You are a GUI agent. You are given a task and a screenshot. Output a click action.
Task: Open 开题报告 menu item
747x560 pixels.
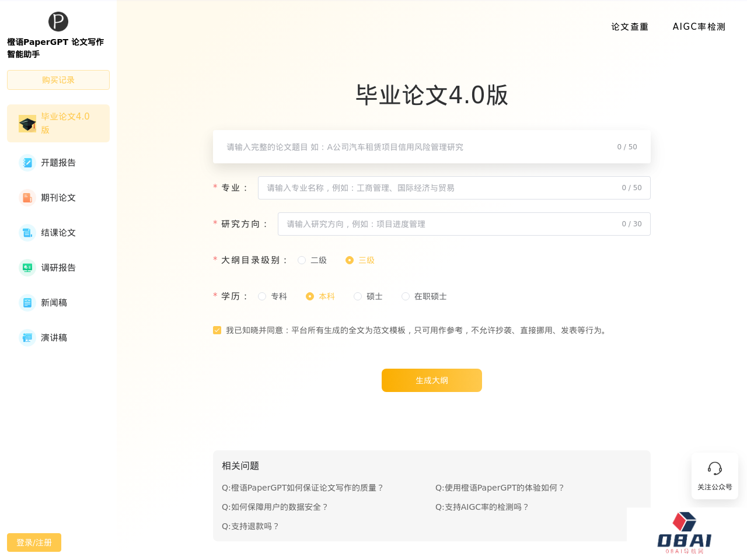point(58,163)
